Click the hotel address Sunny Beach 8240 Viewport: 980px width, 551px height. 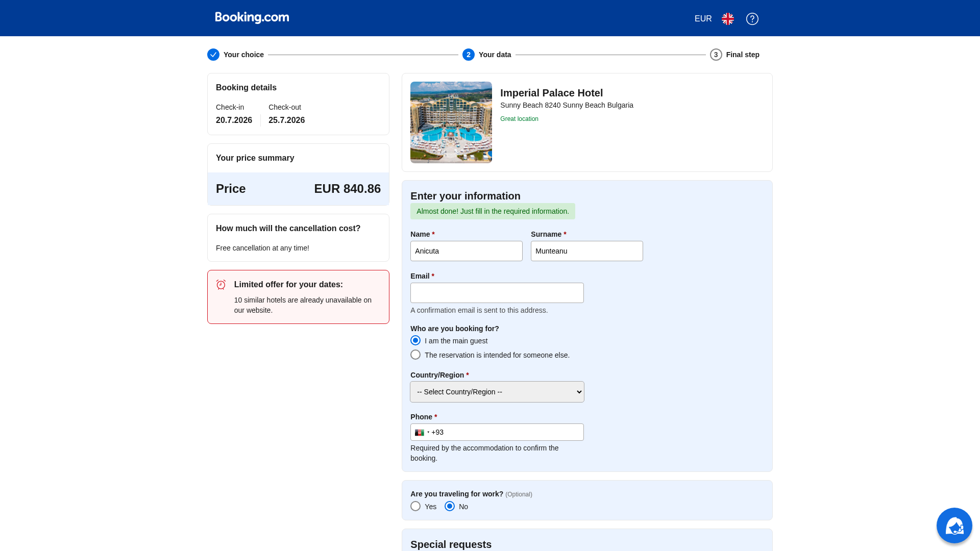tap(567, 105)
